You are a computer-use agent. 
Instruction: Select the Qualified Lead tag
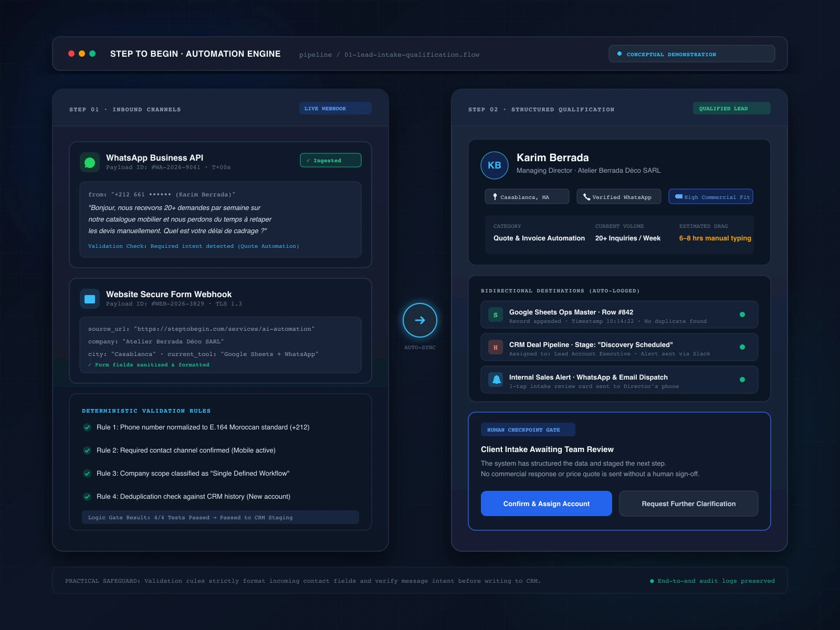pyautogui.click(x=732, y=108)
